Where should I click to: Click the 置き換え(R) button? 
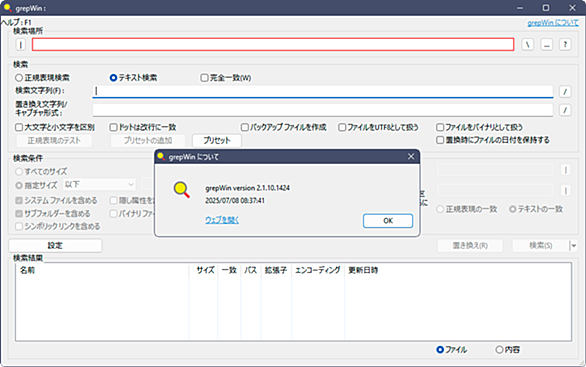coord(470,246)
